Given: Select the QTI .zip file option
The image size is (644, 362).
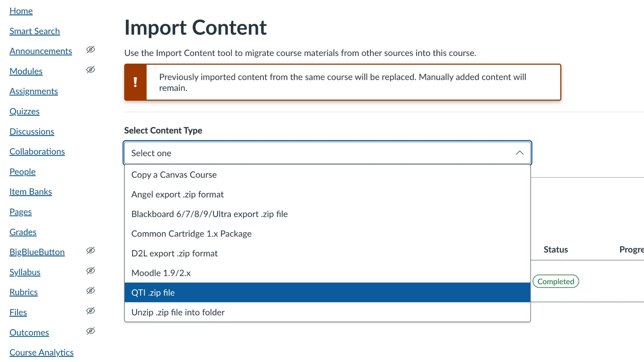Looking at the screenshot, I should click(x=153, y=292).
